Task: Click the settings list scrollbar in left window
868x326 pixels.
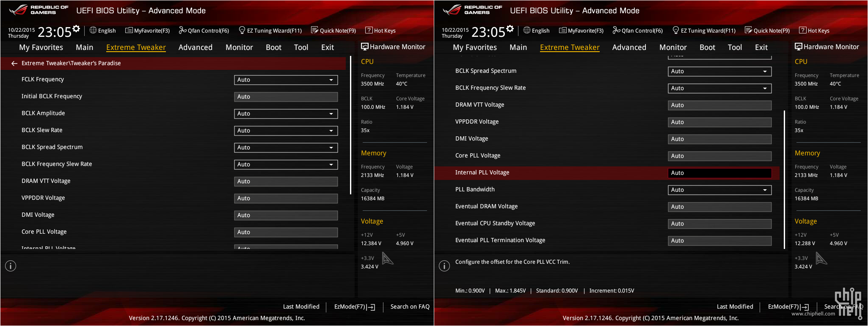Action: (350, 125)
